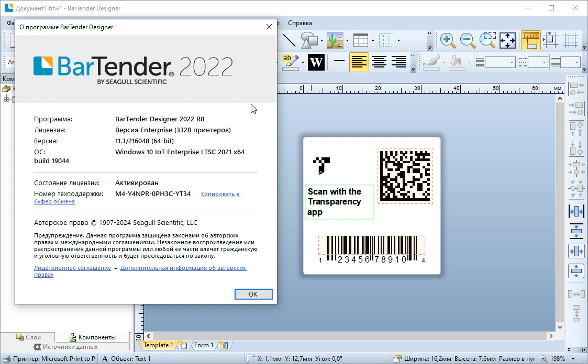Open the WordArt 'W' tool
Image resolution: width=588 pixels, height=364 pixels.
tap(316, 62)
